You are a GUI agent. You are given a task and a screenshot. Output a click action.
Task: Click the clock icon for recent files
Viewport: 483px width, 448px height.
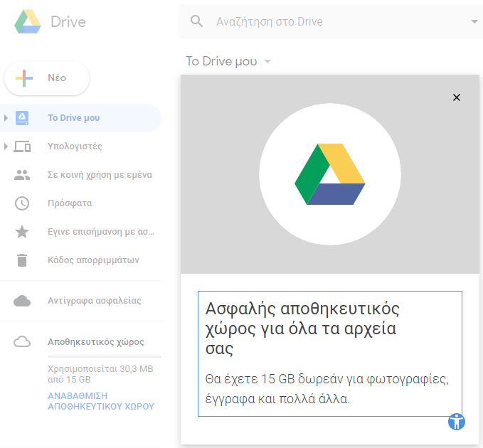22,203
